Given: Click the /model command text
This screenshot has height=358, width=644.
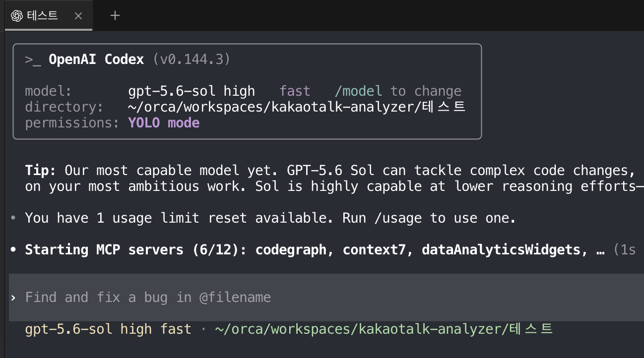Looking at the screenshot, I should pos(359,91).
